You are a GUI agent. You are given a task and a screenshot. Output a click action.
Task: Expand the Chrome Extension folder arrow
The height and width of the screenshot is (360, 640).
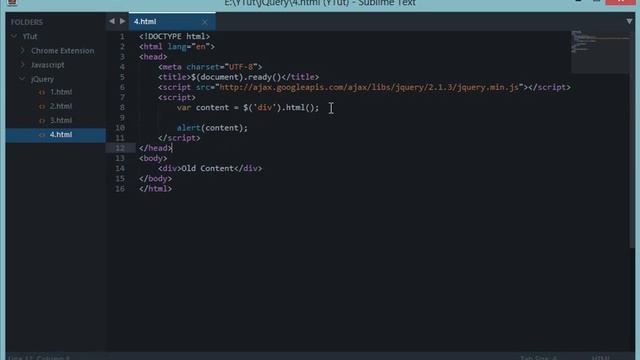(22, 51)
